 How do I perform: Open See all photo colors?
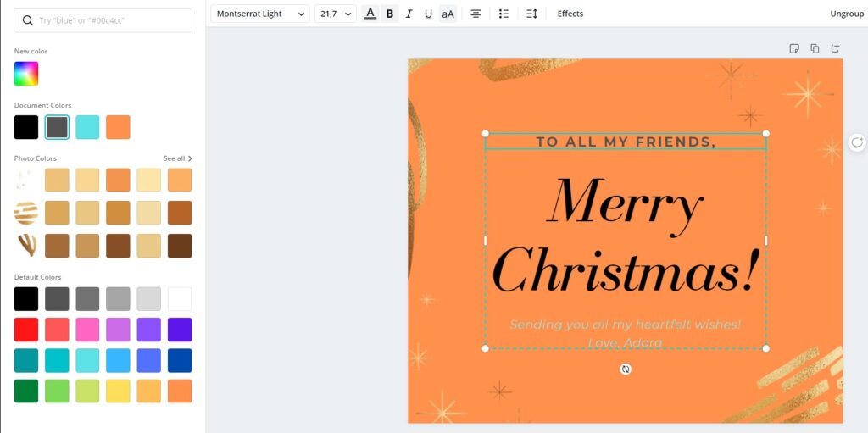click(x=178, y=159)
